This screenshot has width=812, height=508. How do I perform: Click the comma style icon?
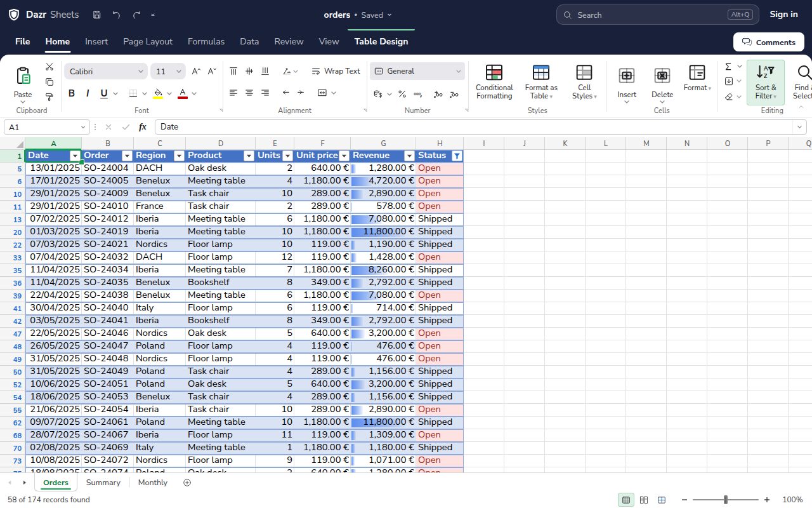point(417,94)
